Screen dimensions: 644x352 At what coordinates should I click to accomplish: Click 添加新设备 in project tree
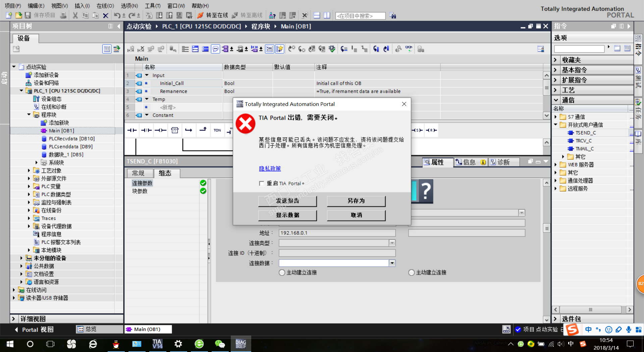pyautogui.click(x=46, y=75)
